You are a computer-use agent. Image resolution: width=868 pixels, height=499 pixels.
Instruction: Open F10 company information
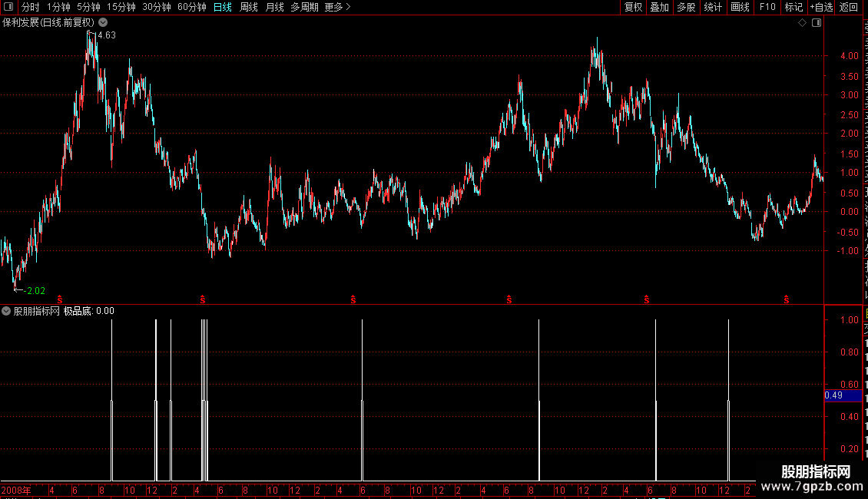coord(767,7)
